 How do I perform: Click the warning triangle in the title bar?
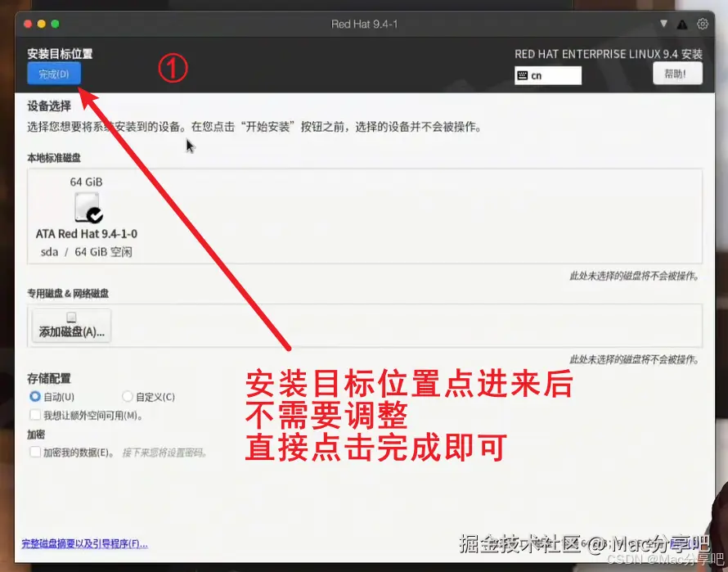[x=683, y=24]
